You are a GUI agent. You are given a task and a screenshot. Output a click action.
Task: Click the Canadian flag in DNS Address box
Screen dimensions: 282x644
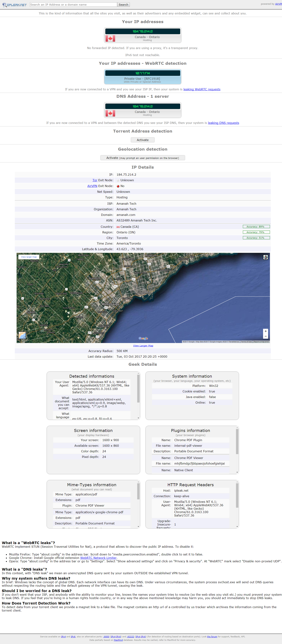pos(110,113)
